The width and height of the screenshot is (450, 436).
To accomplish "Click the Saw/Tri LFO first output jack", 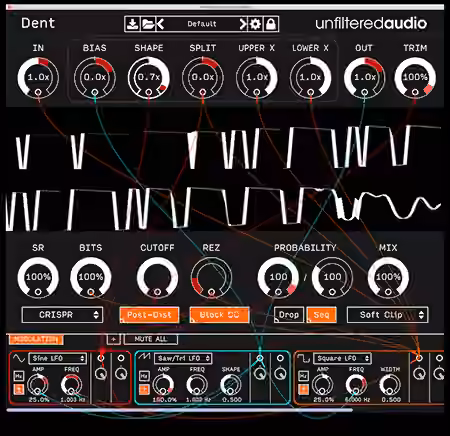I will point(260,358).
